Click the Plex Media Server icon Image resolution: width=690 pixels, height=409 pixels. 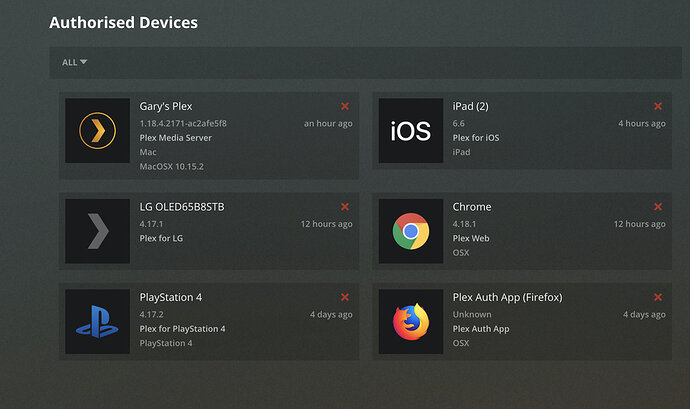[97, 131]
